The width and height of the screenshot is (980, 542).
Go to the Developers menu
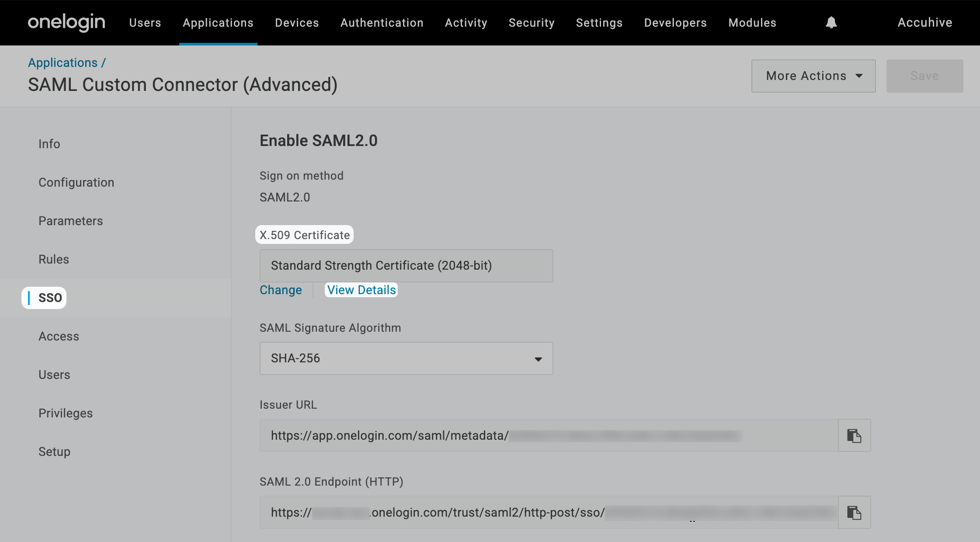pos(675,23)
